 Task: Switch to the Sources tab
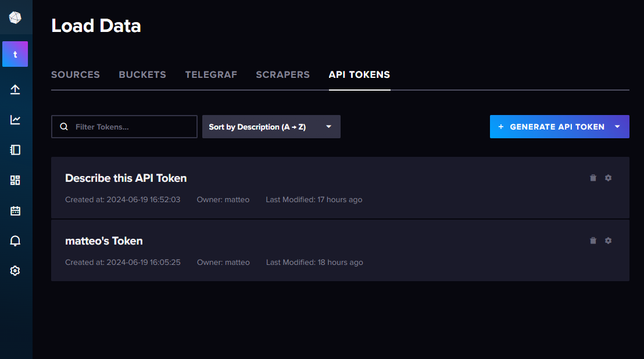[x=76, y=75]
